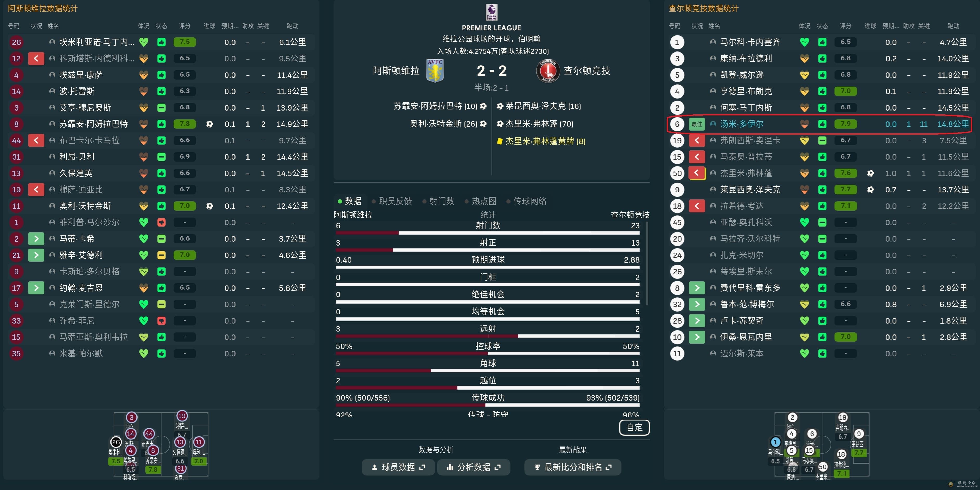The width and height of the screenshot is (980, 490).
Task: Click the condition heart icon for 埃米利亚诺·马丁内斯
Action: tap(143, 42)
